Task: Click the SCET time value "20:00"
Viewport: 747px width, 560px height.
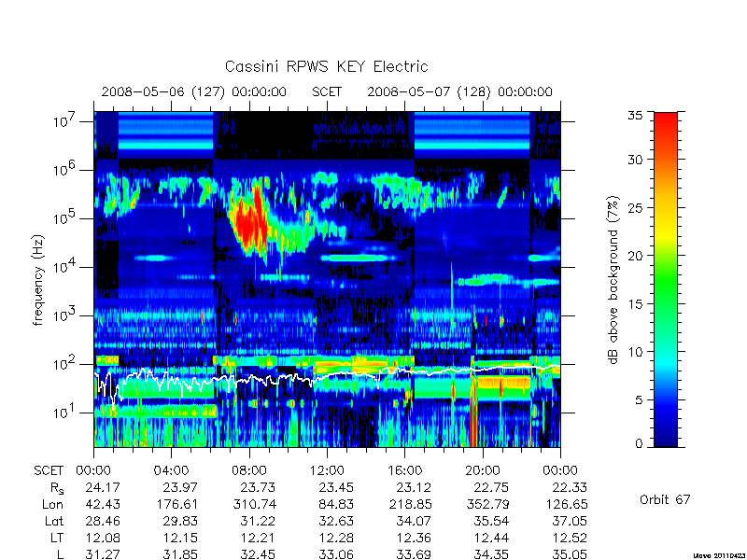Action: 482,471
